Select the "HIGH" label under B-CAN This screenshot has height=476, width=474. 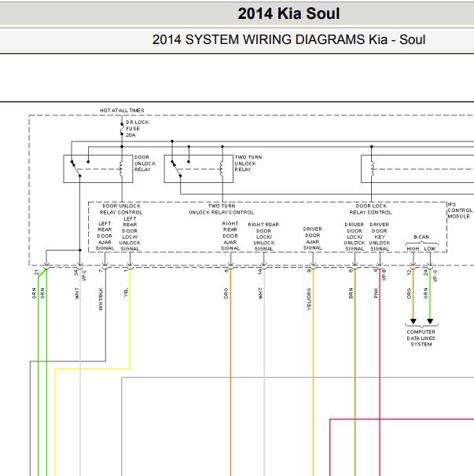[413, 249]
